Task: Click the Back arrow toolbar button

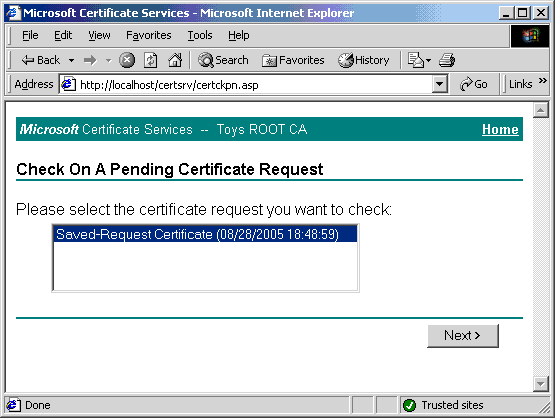Action: tap(40, 60)
